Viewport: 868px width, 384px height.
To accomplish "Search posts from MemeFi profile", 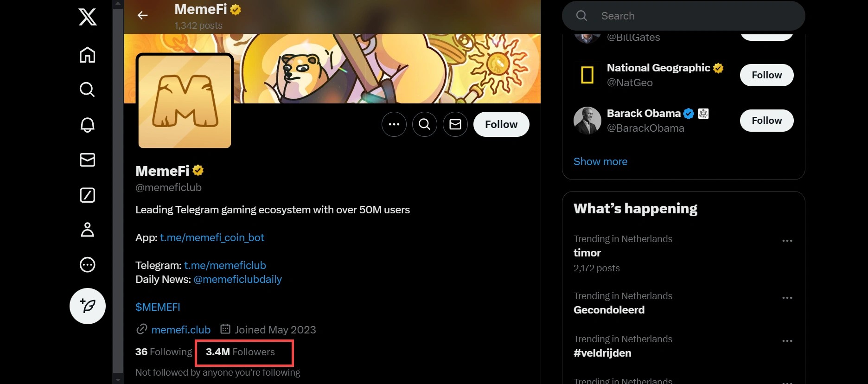I will [x=425, y=124].
